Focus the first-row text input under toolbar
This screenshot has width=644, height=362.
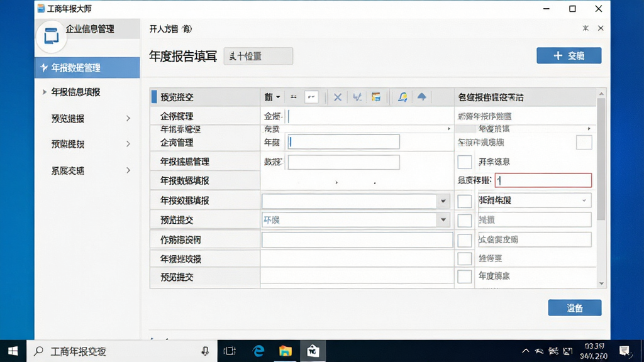(x=370, y=116)
